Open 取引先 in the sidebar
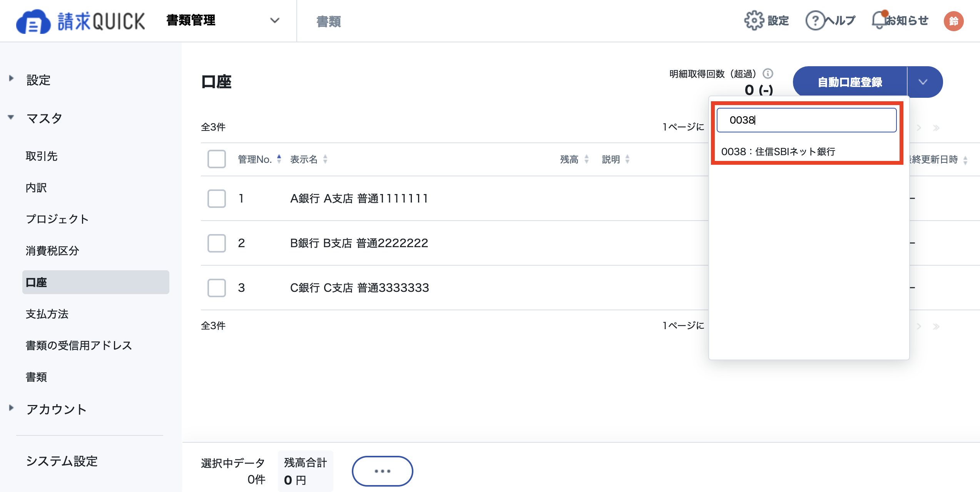Viewport: 980px width, 492px height. [42, 156]
